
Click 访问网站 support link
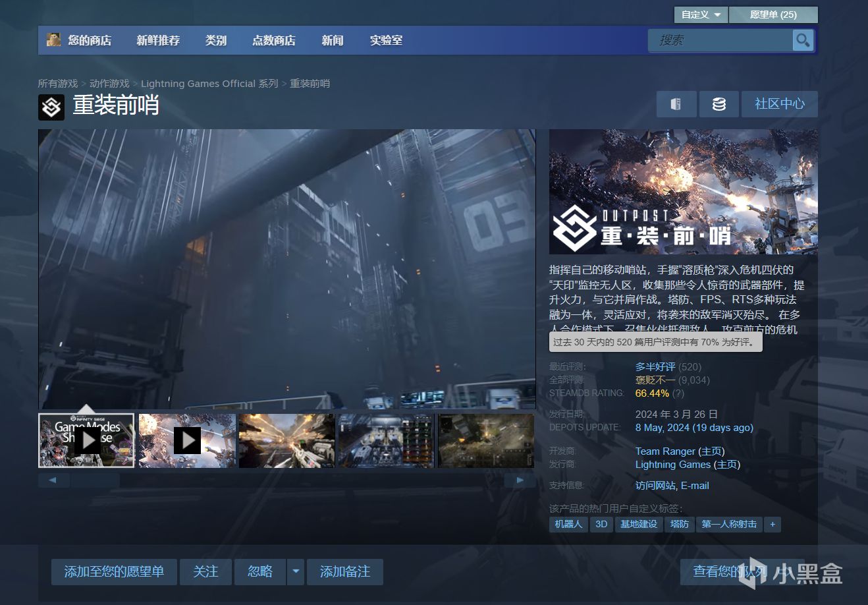655,485
